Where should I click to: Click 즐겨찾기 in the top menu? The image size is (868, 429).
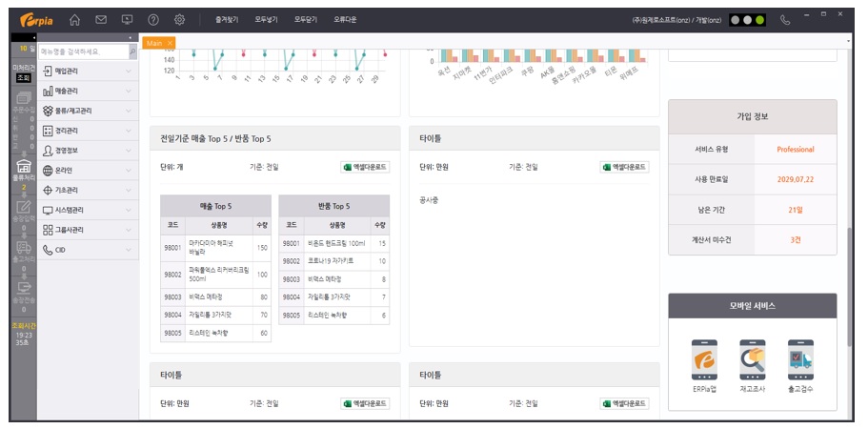click(x=227, y=19)
